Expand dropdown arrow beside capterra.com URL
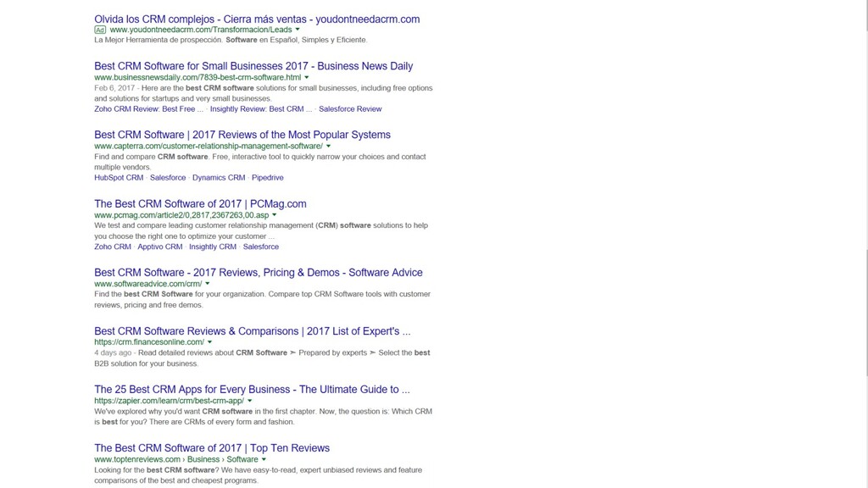Image resolution: width=868 pixels, height=488 pixels. click(328, 146)
